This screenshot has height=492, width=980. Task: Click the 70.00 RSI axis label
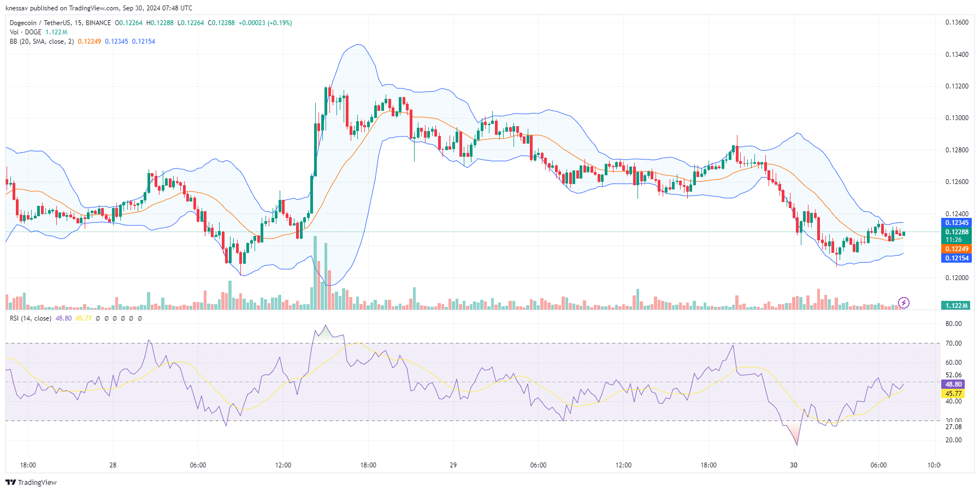point(954,343)
